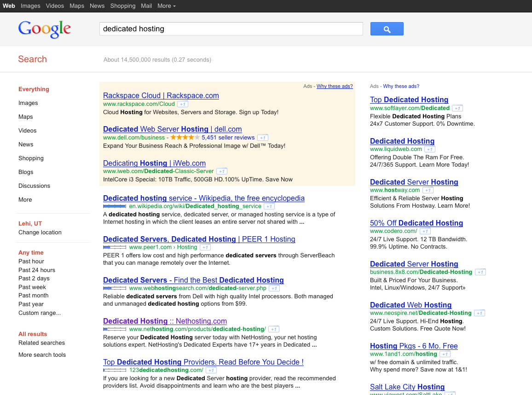Screen dimensions: 532x395
Task: Select Past year time filter
Action: (31, 304)
